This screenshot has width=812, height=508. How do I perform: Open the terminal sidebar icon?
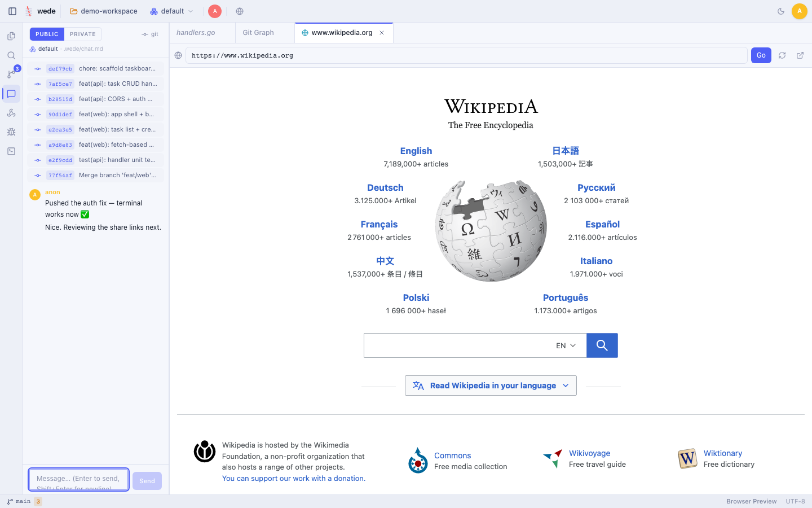pos(11,151)
